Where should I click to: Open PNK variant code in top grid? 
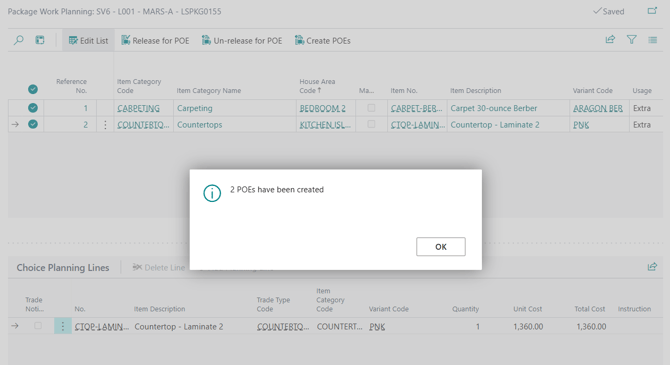point(581,125)
